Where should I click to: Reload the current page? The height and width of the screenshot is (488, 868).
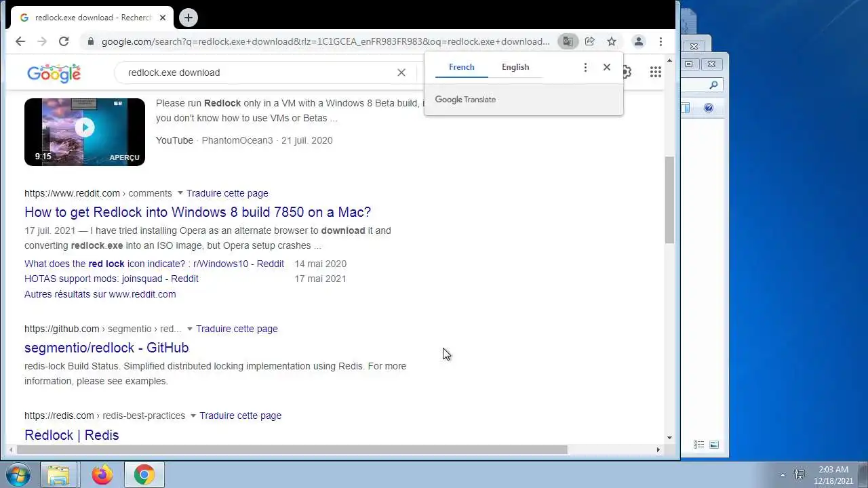point(64,41)
